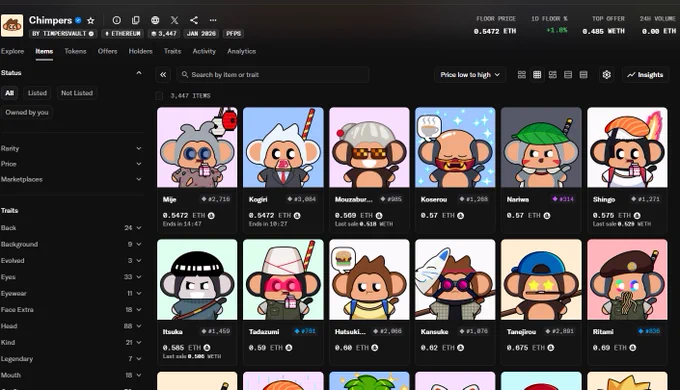Go to the Analytics tab
The width and height of the screenshot is (680, 390).
pos(242,51)
